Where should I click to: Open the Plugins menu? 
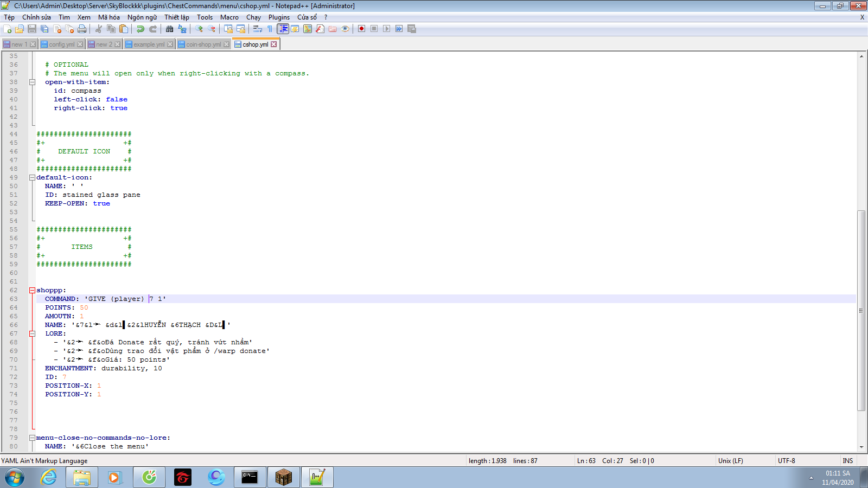[279, 17]
